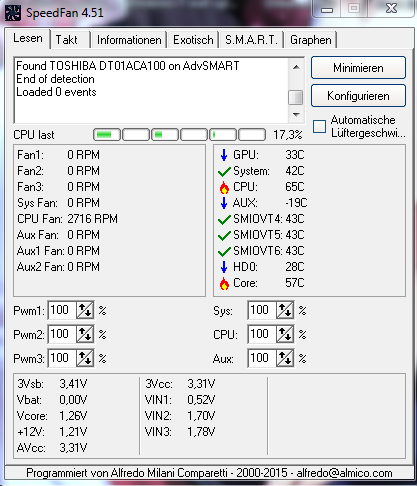The height and width of the screenshot is (486, 417).
Task: Close the SpeedFan window
Action: pyautogui.click(x=391, y=8)
